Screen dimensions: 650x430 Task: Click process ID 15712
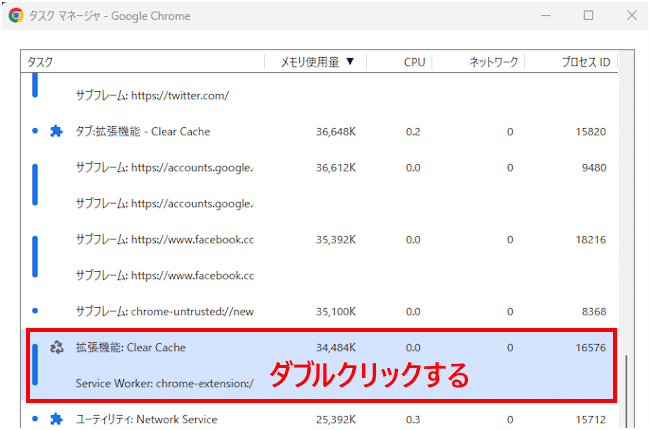tap(591, 420)
